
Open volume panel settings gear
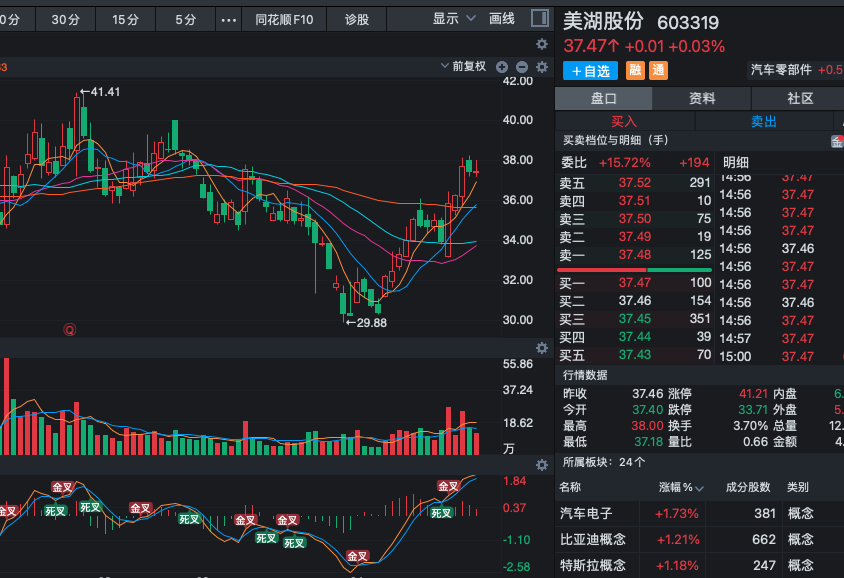pos(542,348)
